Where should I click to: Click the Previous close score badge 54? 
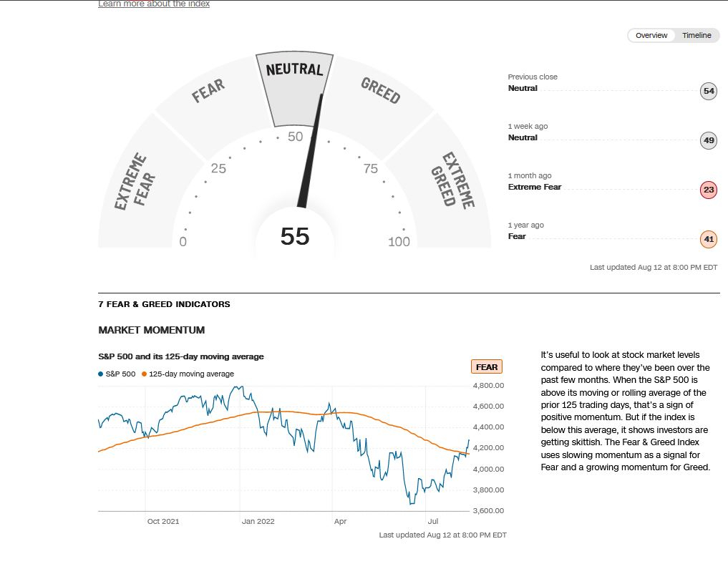pyautogui.click(x=709, y=91)
